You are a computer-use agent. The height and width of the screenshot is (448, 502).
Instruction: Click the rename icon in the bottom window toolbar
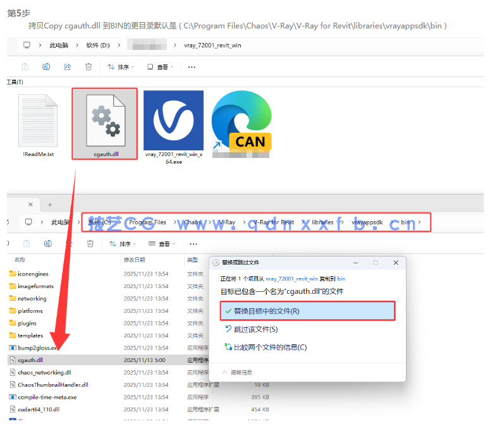click(x=48, y=244)
